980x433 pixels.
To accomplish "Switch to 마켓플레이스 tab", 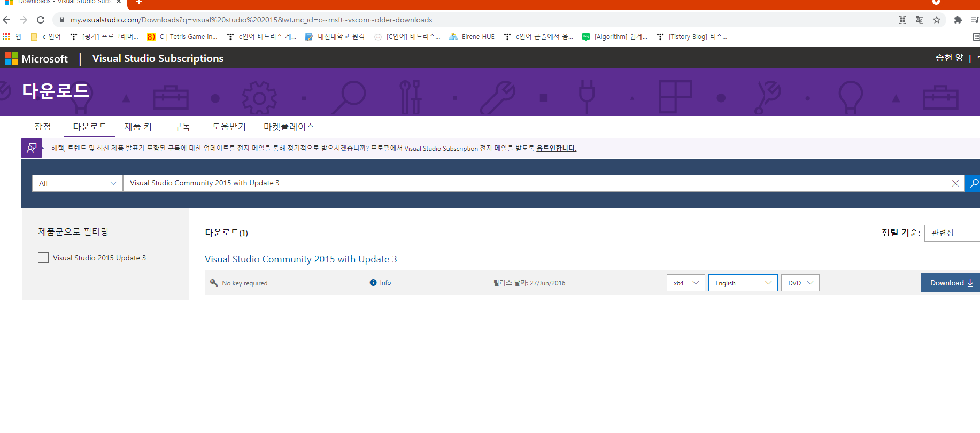I will coord(289,127).
